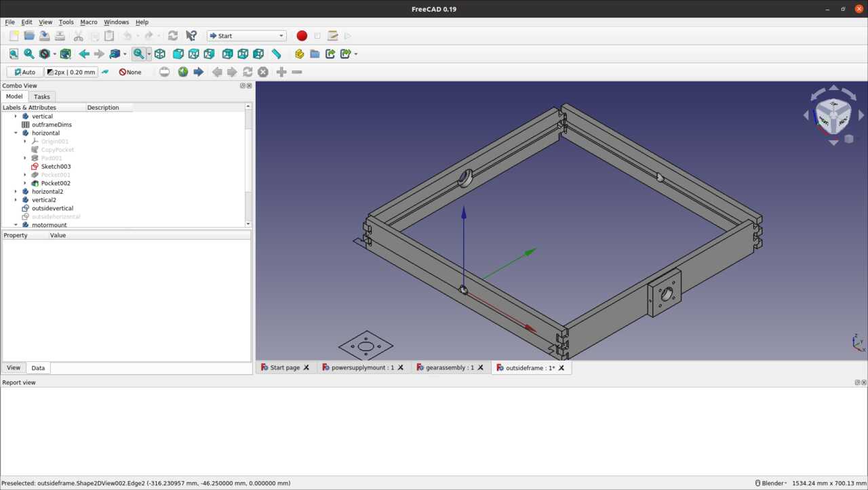Close the Start page tab
Image resolution: width=868 pixels, height=490 pixels.
pos(307,368)
